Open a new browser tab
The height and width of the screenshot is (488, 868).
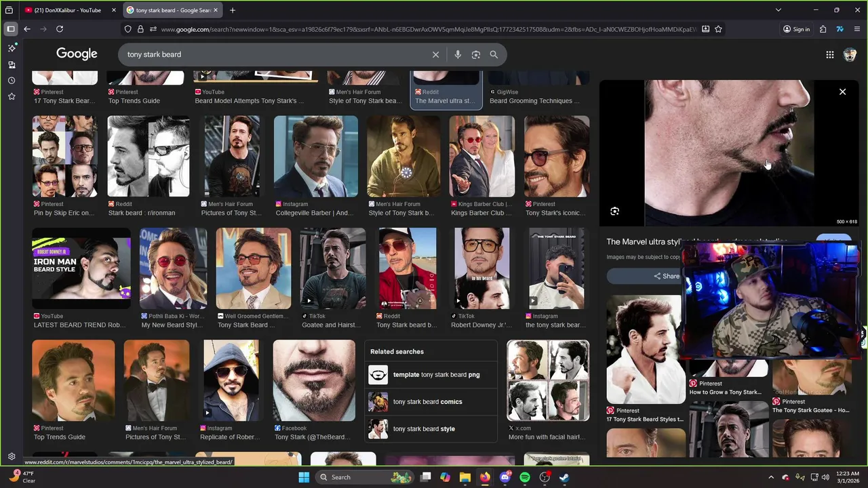[x=233, y=10]
